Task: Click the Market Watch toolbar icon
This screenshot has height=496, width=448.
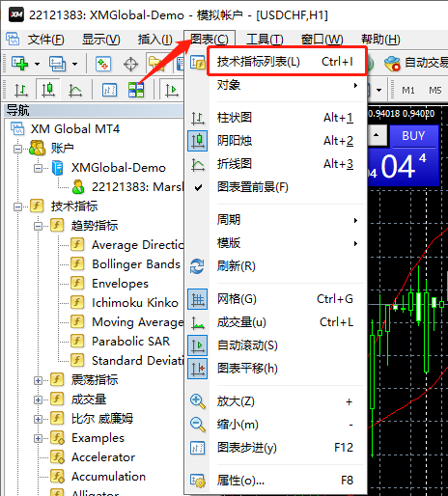Action: 103,64
